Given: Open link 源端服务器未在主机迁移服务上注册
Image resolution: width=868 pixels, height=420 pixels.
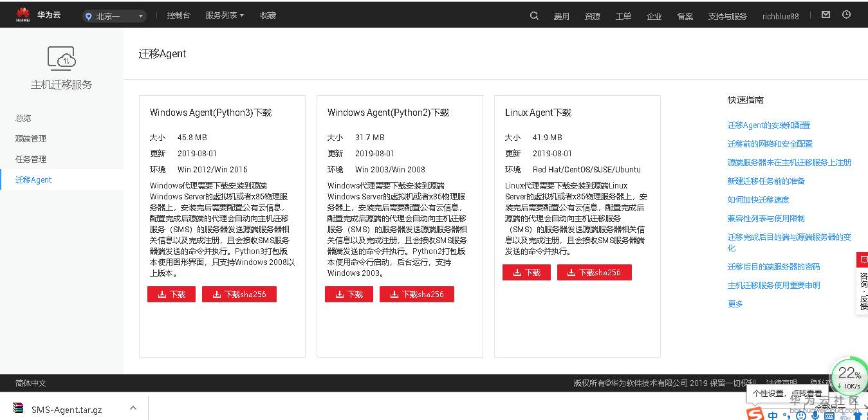Looking at the screenshot, I should [x=790, y=163].
